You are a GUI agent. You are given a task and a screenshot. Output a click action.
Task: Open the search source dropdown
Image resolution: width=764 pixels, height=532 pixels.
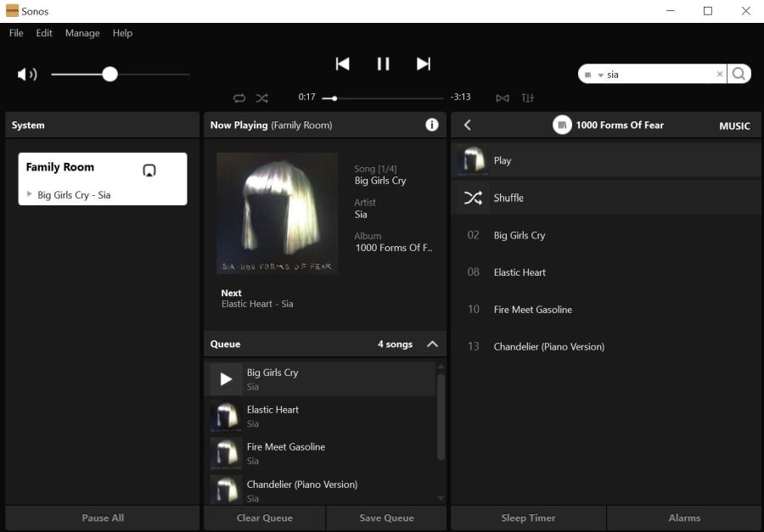click(x=594, y=75)
